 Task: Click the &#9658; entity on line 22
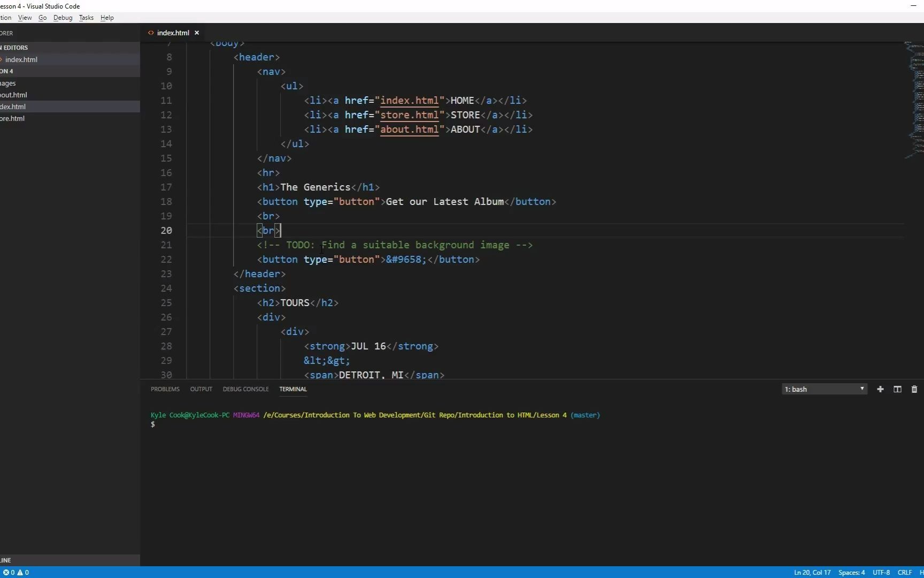[x=406, y=260]
